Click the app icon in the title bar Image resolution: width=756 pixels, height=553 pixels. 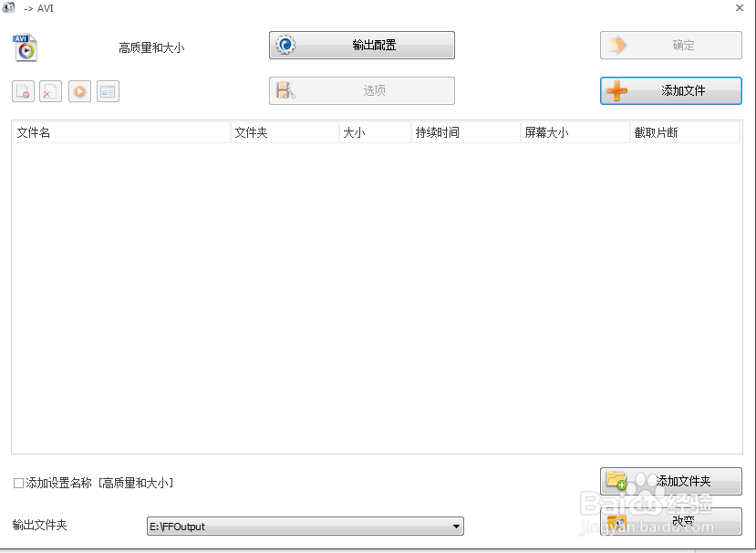pyautogui.click(x=9, y=7)
